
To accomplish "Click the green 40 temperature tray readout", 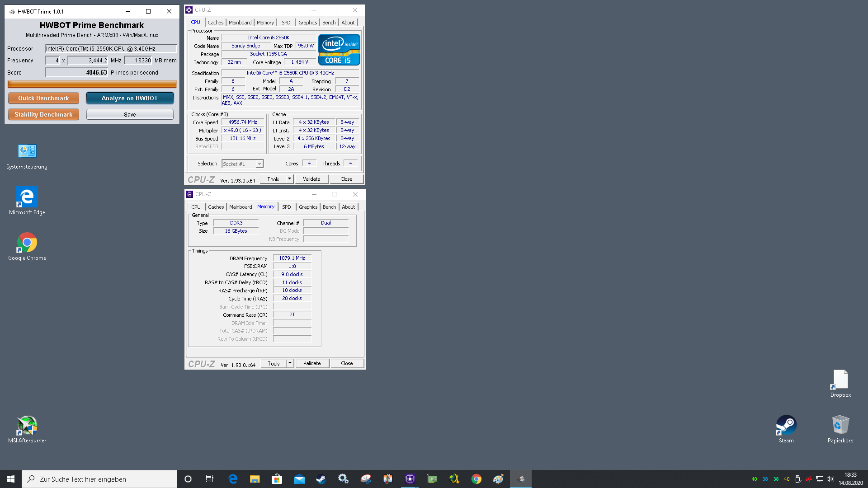I will (754, 479).
